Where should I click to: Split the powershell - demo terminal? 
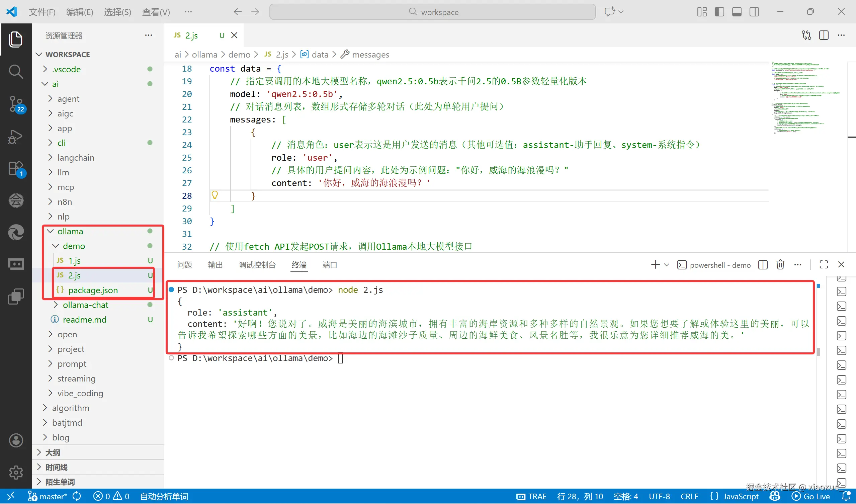pos(763,265)
